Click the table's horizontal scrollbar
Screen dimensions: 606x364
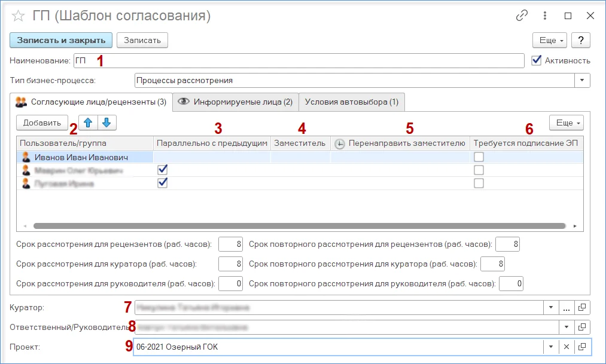299,227
